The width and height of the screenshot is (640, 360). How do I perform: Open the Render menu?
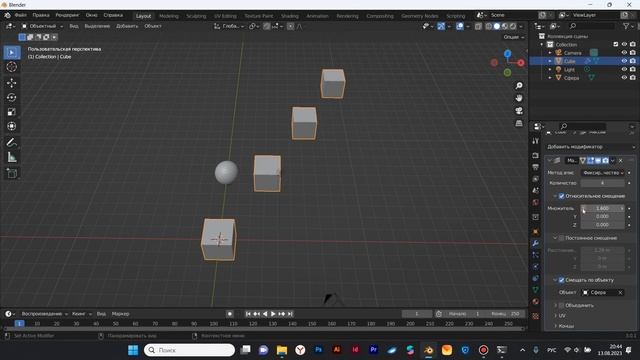point(67,15)
